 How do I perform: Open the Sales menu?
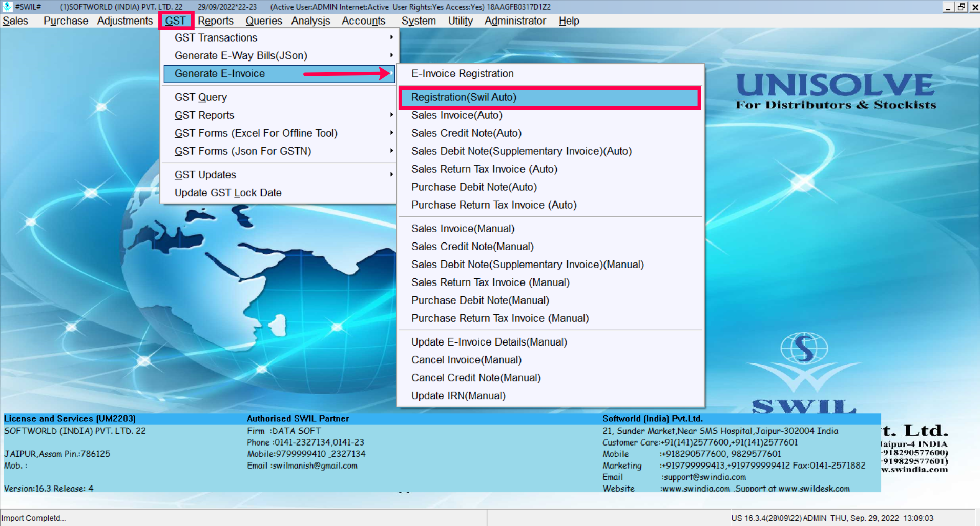click(15, 21)
